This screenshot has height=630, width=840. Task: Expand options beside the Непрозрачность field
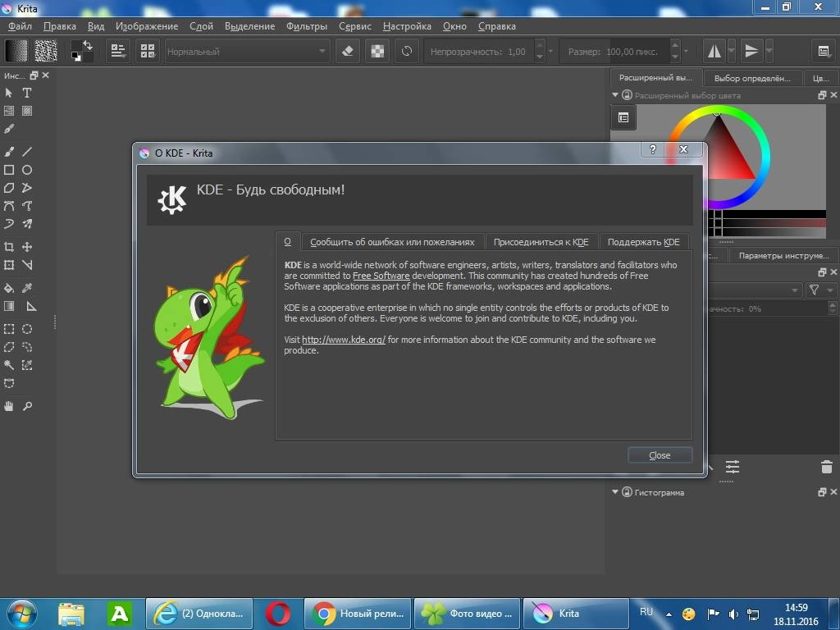(550, 52)
